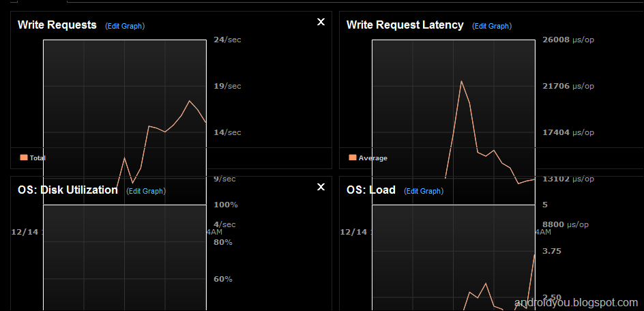
Task: Click the Average legend label
Action: click(x=373, y=158)
